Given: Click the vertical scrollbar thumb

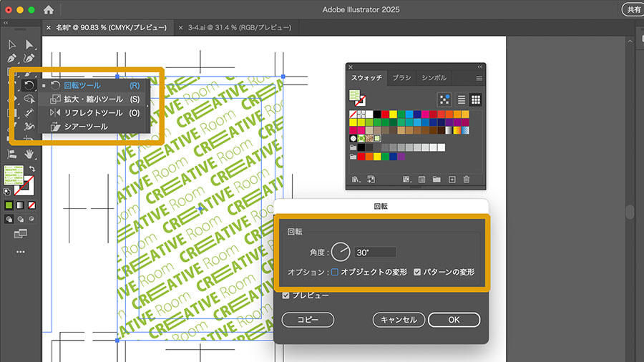Looking at the screenshot, I should click(630, 212).
